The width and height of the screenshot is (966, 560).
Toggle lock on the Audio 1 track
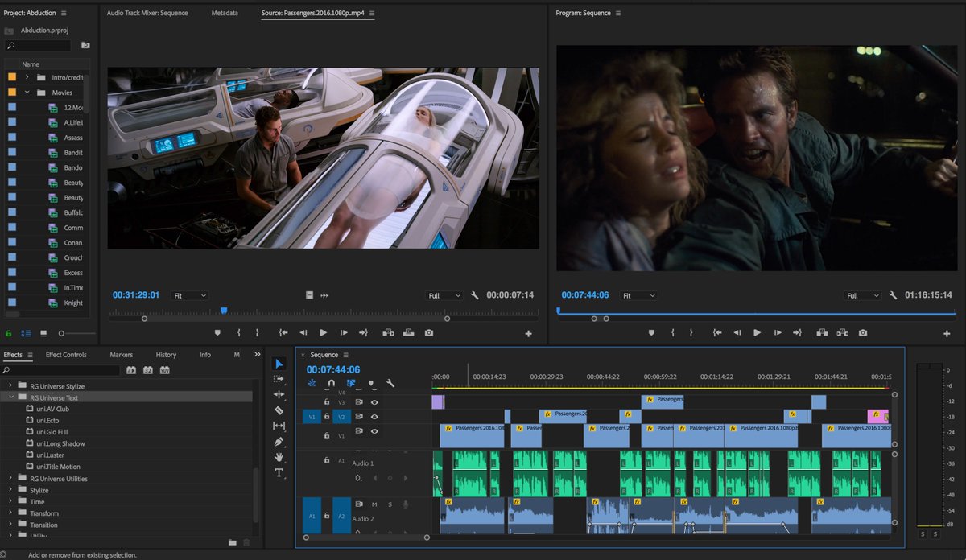click(x=327, y=460)
